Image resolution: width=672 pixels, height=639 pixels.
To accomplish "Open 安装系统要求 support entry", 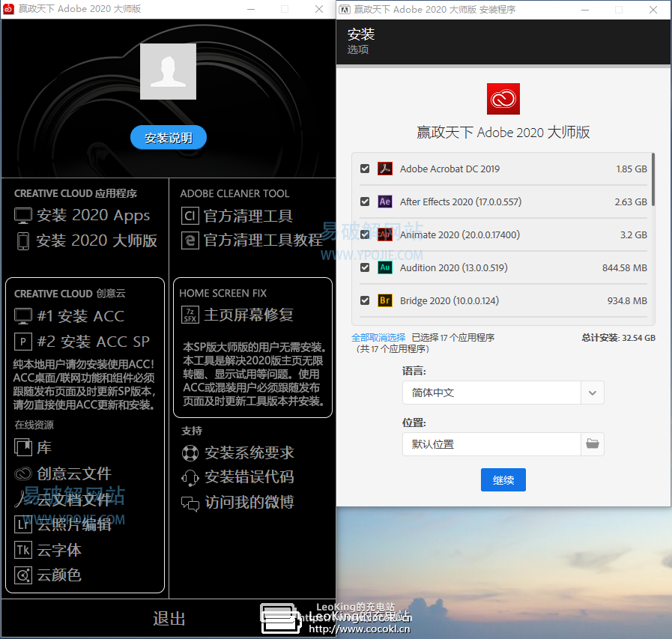I will coord(249,453).
